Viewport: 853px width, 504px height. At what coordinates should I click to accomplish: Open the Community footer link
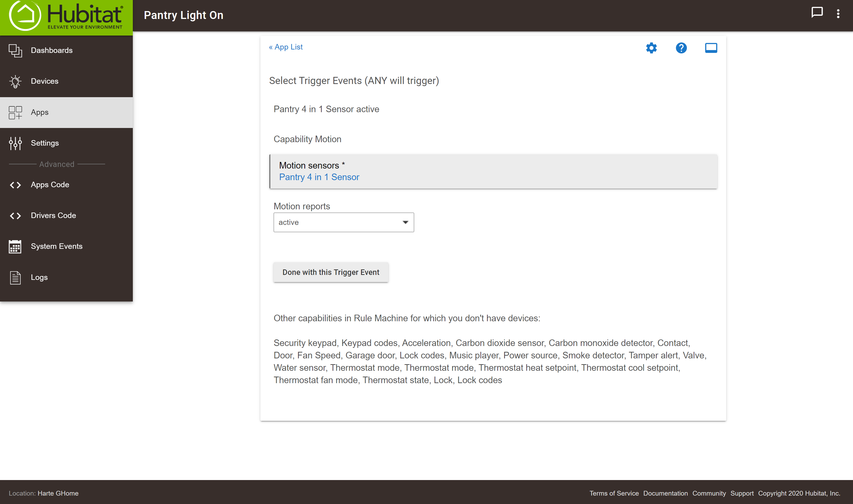[709, 493]
